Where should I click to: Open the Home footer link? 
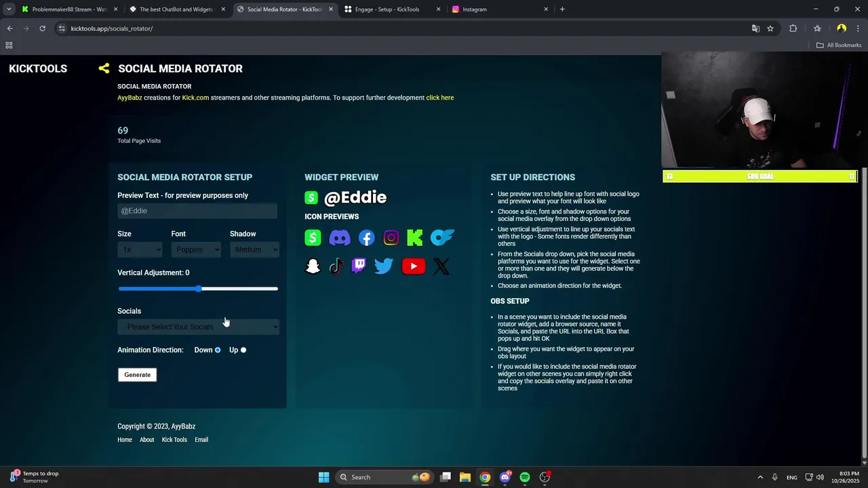click(125, 440)
